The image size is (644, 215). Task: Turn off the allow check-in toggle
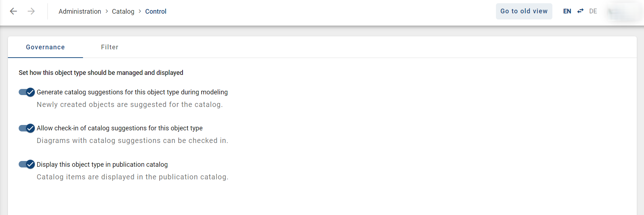(27, 128)
